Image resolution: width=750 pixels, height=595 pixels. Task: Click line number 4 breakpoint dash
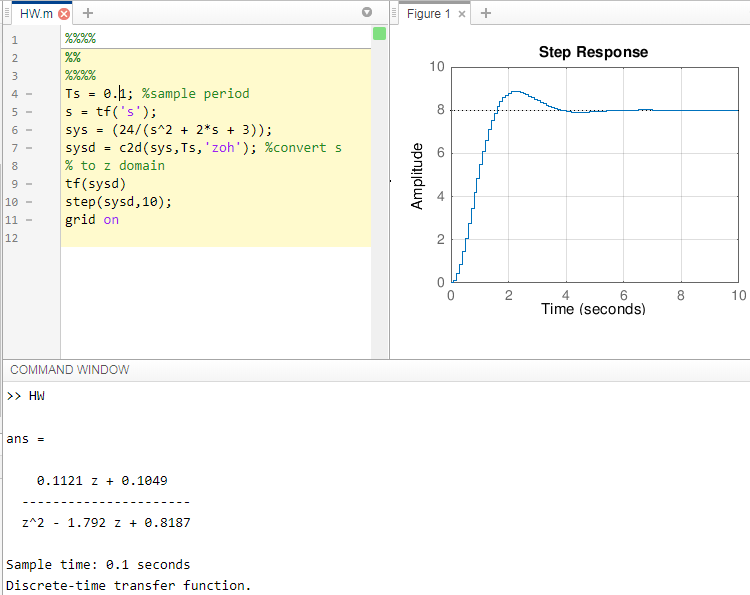click(29, 94)
